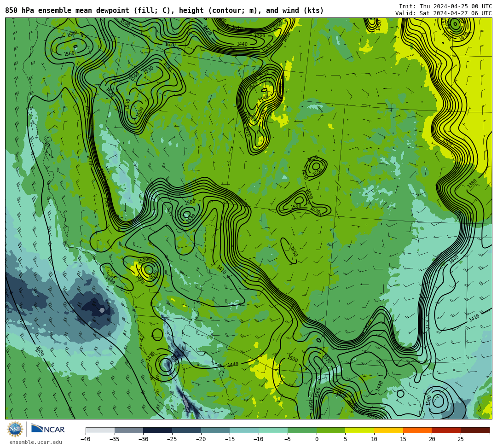Click the 0 colorbar tick label
This screenshot has height=448, width=497.
click(x=317, y=439)
